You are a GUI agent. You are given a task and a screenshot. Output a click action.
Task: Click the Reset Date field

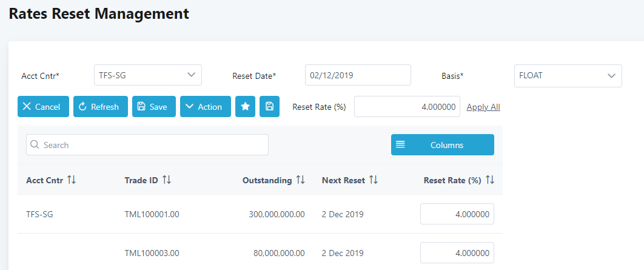pos(357,75)
